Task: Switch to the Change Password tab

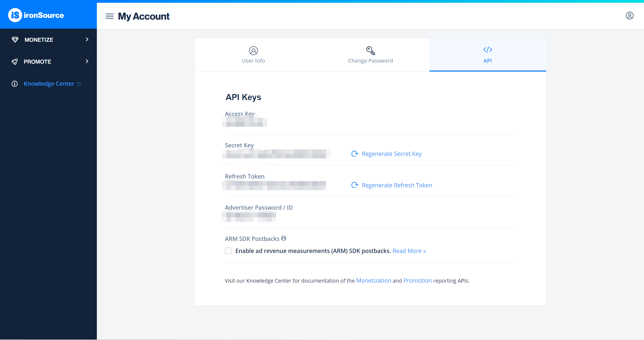Action: 370,61
